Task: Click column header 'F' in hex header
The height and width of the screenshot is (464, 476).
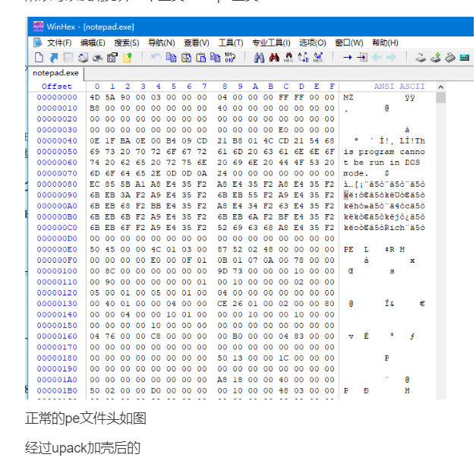Action: coord(332,87)
